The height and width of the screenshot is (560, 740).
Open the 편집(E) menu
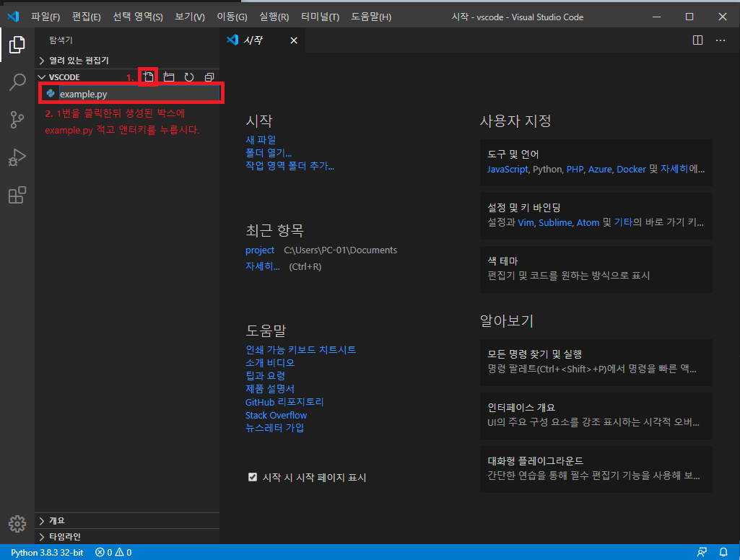[x=87, y=17]
